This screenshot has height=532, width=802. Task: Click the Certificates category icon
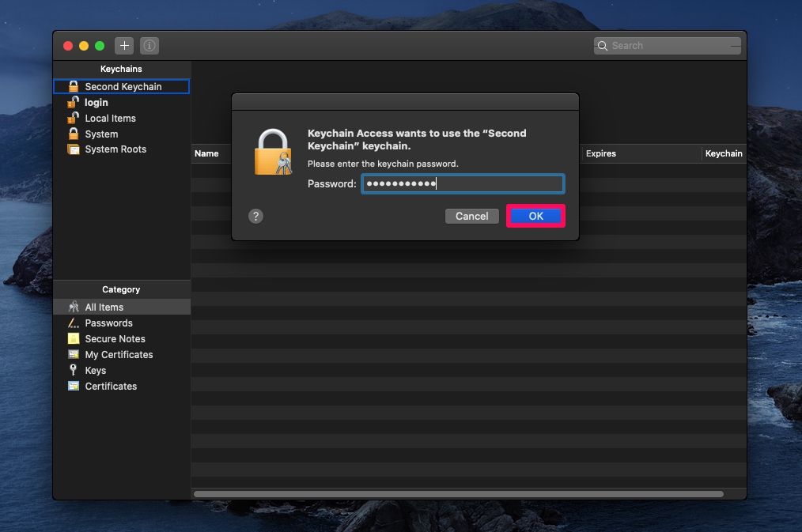coord(74,386)
